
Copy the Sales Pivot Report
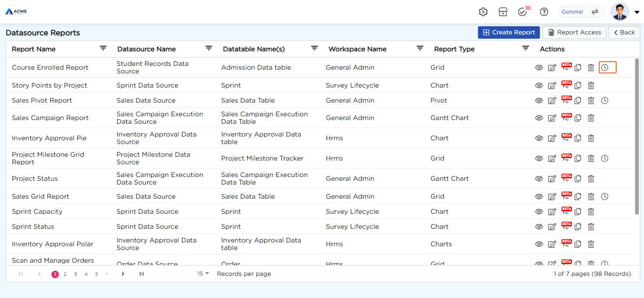[x=578, y=100]
